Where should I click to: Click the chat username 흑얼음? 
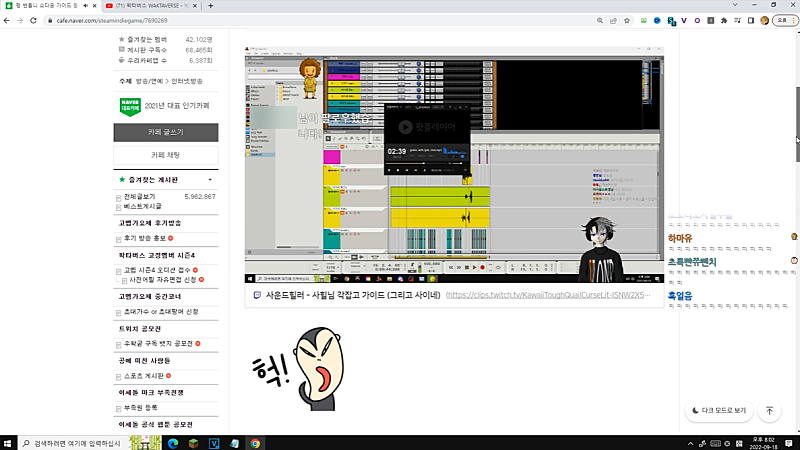680,296
